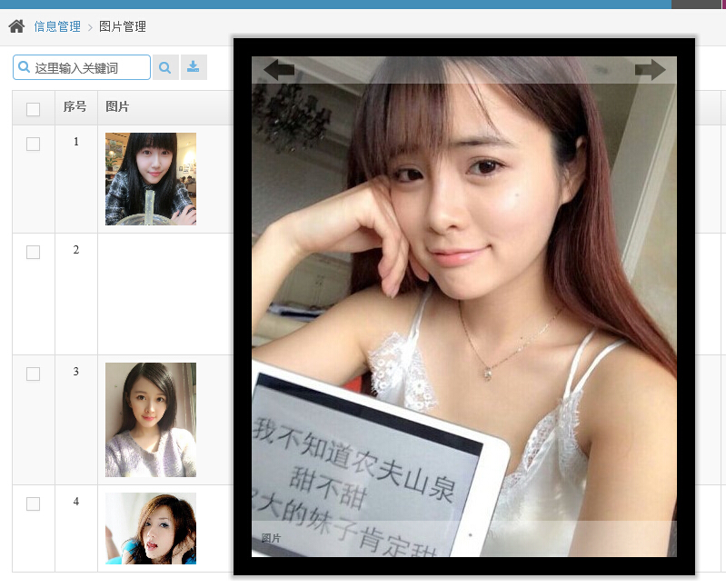The image size is (726, 588).
Task: Click the magnifier search button
Action: [165, 67]
